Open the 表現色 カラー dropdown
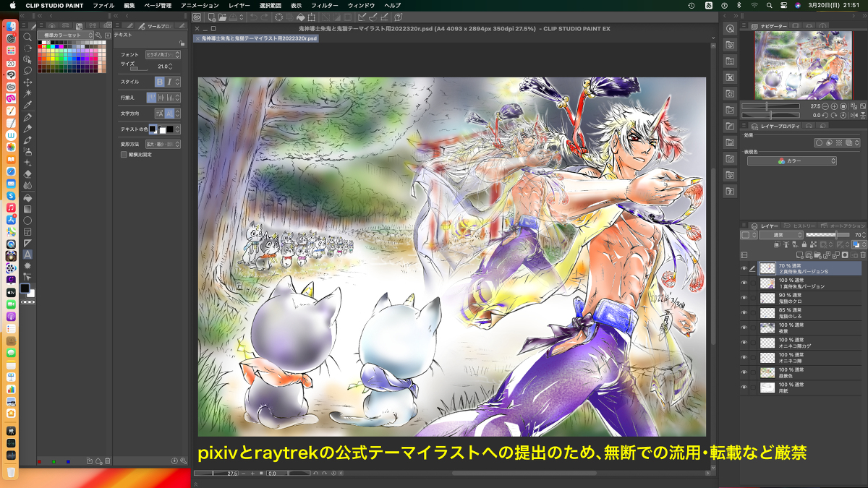Screen dimensions: 868x488 click(x=792, y=161)
